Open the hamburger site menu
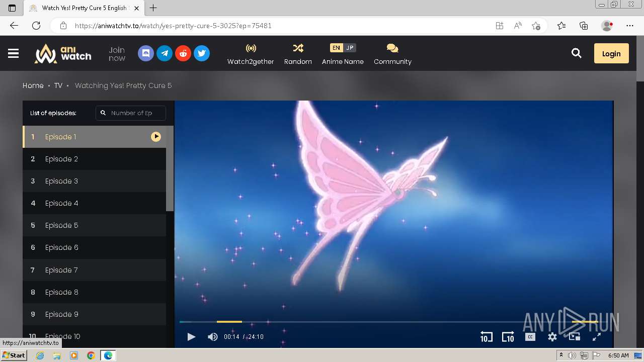The image size is (644, 362). tap(14, 53)
